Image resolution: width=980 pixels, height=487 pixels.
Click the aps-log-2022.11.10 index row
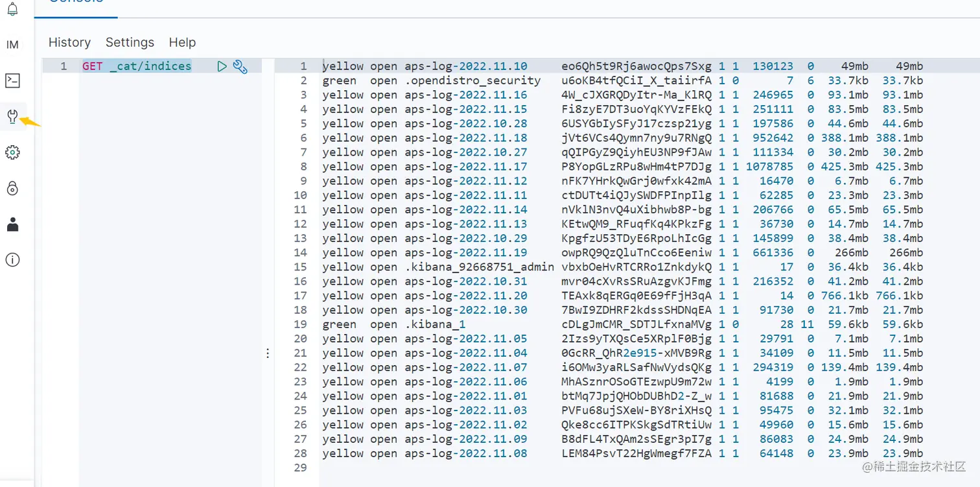[x=622, y=66]
